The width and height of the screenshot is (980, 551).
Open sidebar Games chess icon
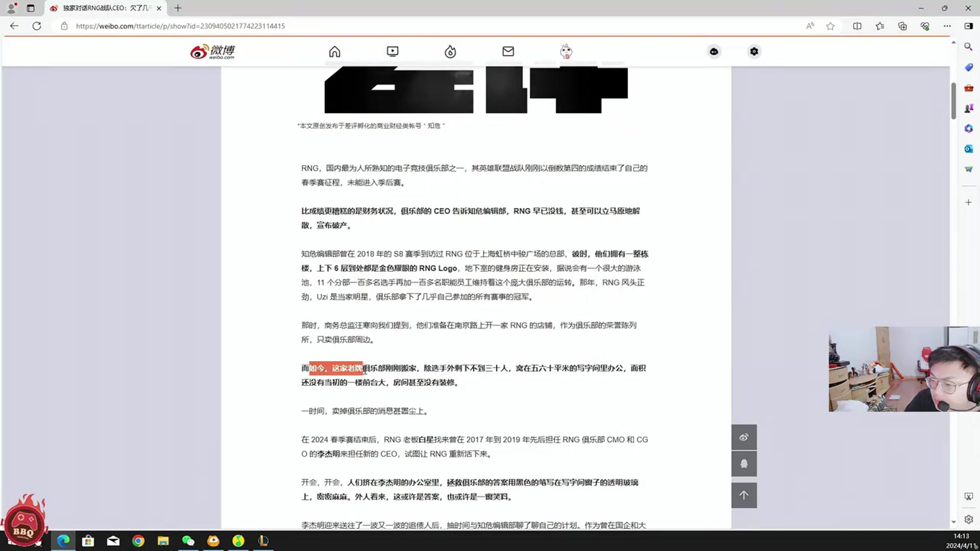tap(968, 108)
